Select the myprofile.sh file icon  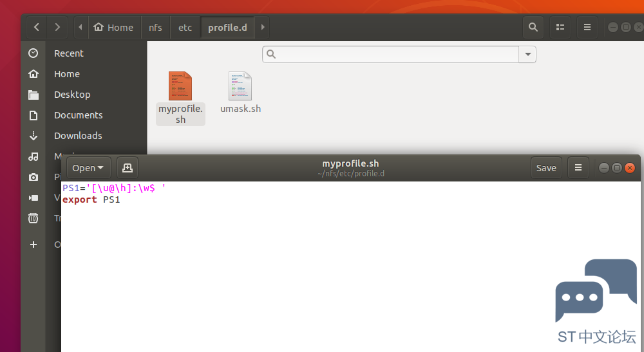click(180, 86)
